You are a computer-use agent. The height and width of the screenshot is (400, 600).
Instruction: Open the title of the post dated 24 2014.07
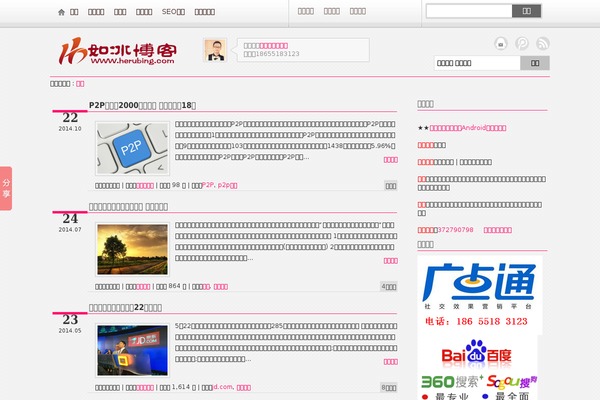(x=128, y=207)
